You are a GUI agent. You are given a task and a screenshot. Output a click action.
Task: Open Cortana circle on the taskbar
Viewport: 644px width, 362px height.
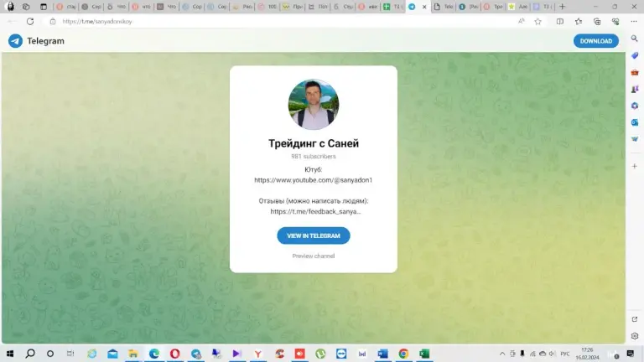tap(50, 354)
